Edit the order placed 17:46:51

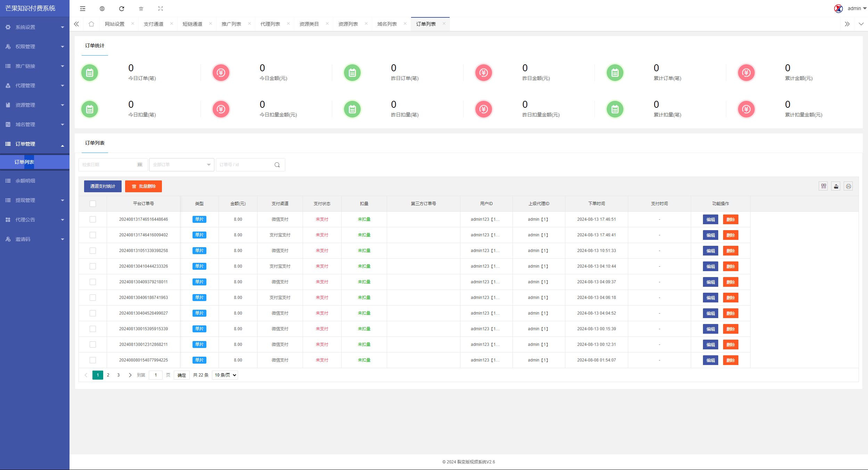[x=711, y=220]
